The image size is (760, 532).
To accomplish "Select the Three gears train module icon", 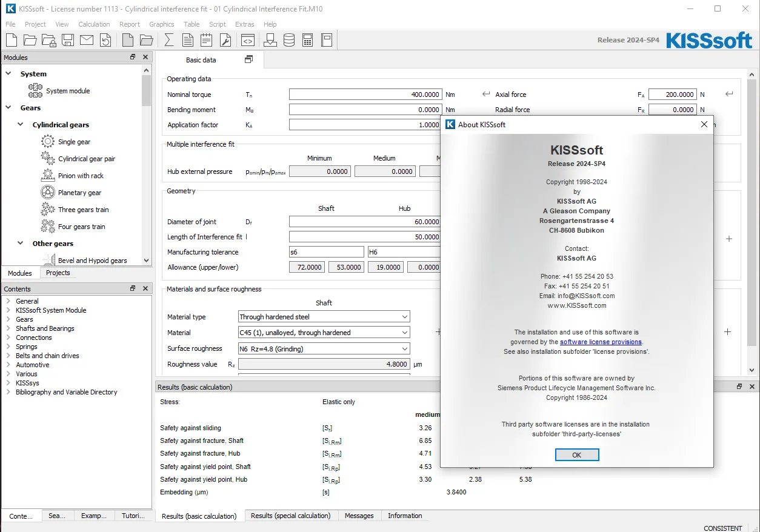I will pyautogui.click(x=48, y=210).
